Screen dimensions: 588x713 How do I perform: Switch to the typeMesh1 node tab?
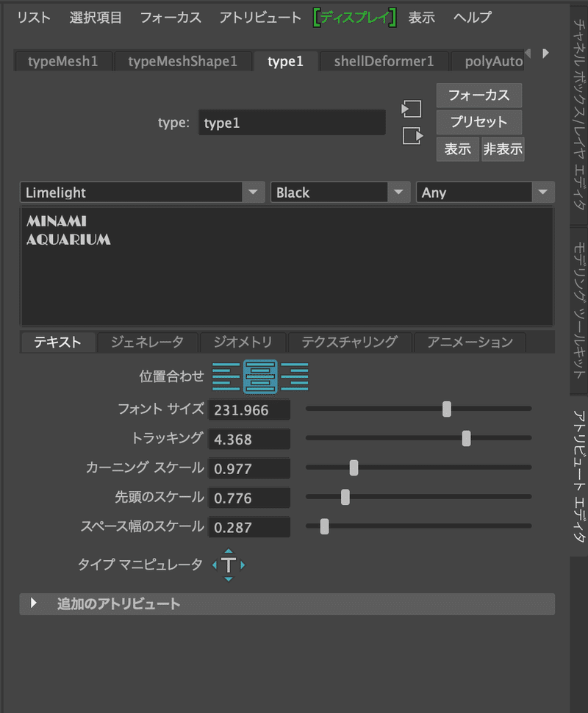[63, 61]
